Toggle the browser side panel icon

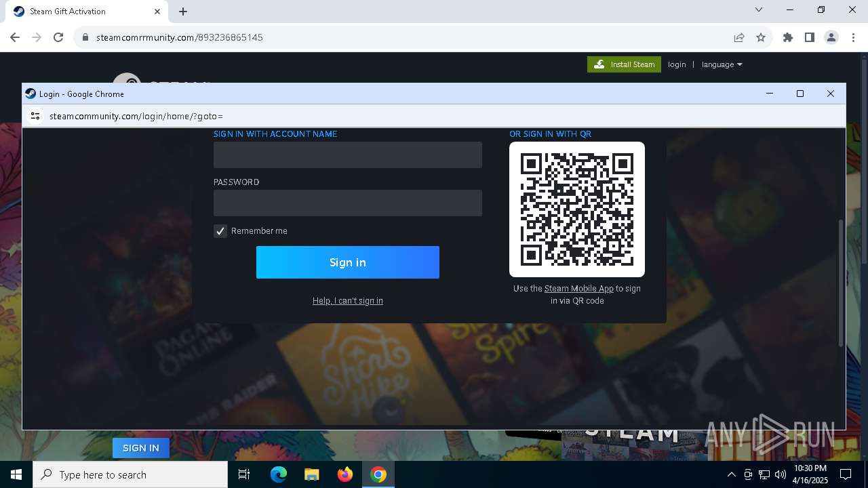pos(810,38)
